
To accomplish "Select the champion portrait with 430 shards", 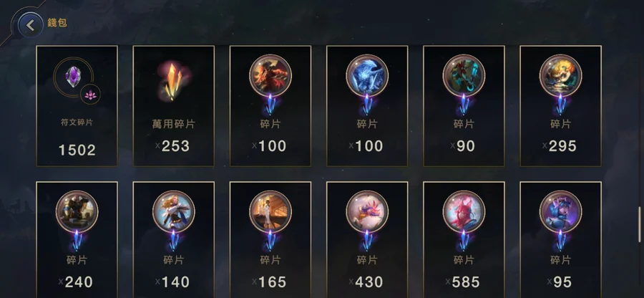I will [367, 212].
